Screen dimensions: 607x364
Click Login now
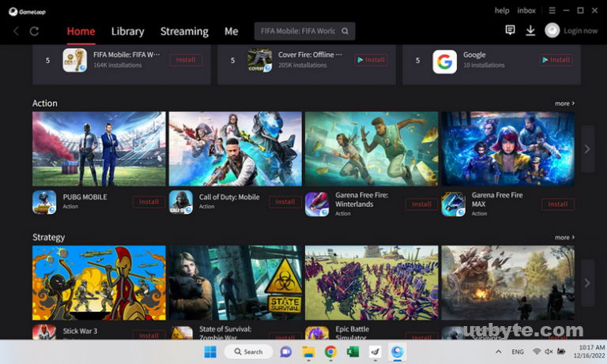tap(580, 31)
